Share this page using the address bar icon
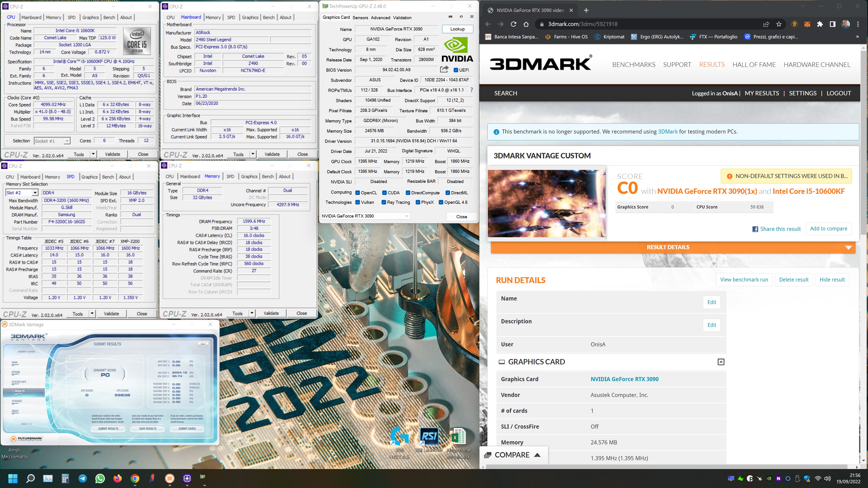868x488 pixels. (766, 24)
